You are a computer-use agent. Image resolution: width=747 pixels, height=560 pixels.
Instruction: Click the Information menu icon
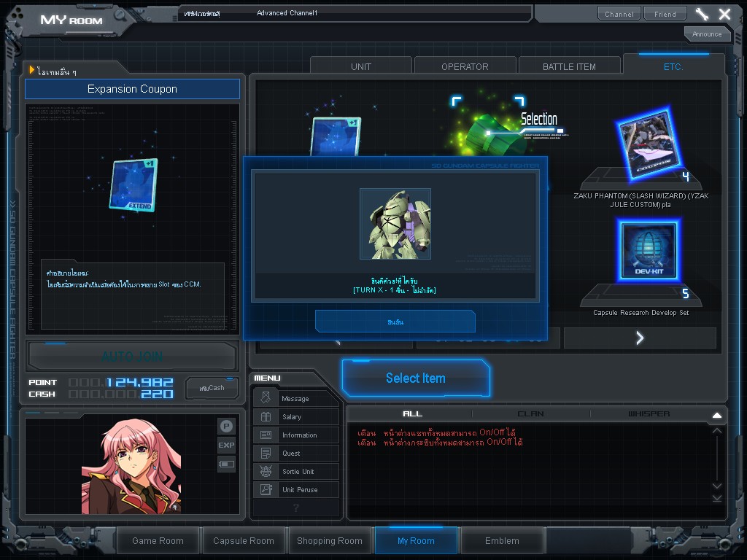[x=266, y=435]
